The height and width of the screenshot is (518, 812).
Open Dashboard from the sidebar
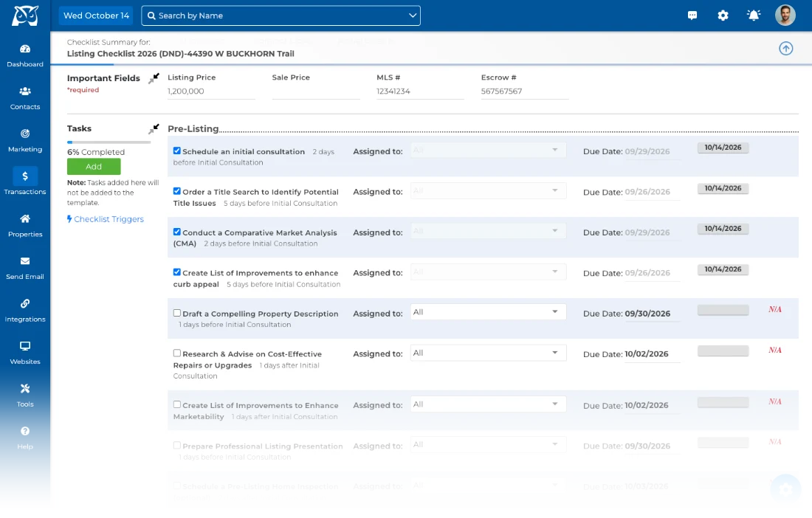point(25,56)
